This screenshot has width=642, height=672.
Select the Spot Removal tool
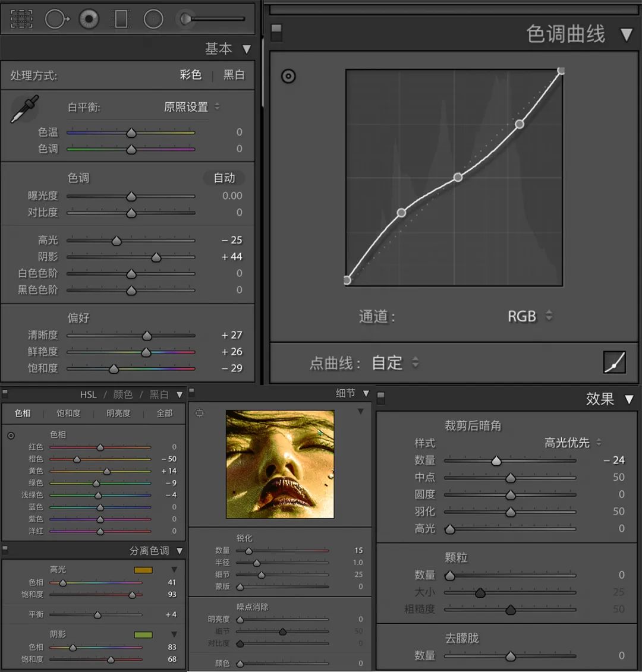coord(56,19)
